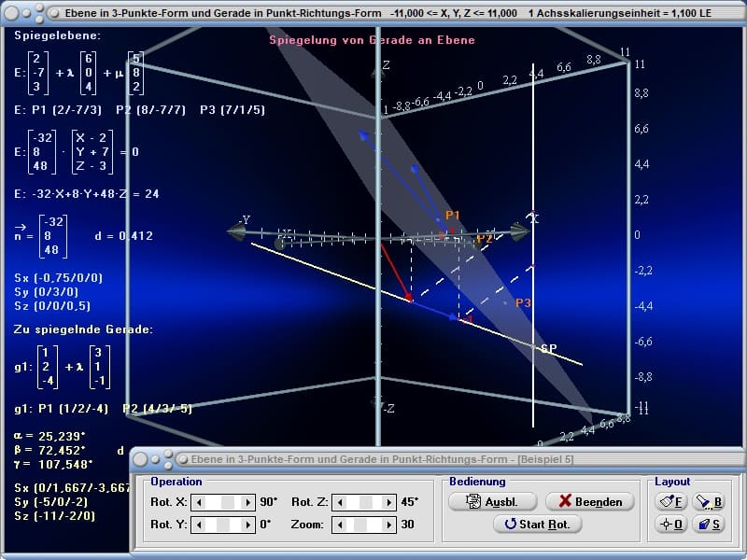
Task: Click the Rot. X slider thumb
Action: [x=228, y=502]
